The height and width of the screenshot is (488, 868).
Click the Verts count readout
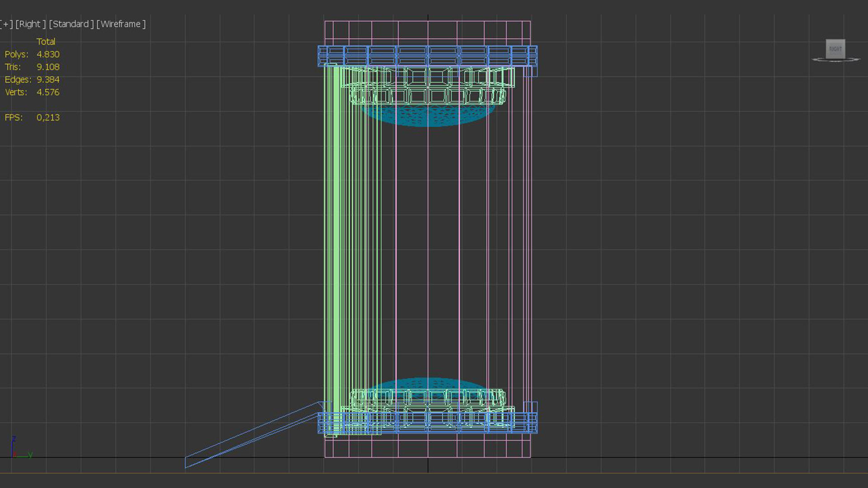pos(47,92)
